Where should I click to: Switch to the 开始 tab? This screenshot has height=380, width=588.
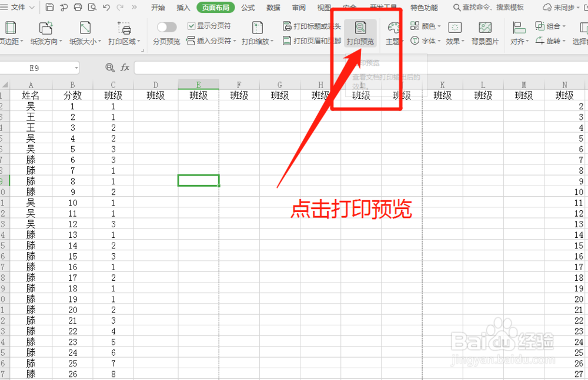(x=158, y=8)
